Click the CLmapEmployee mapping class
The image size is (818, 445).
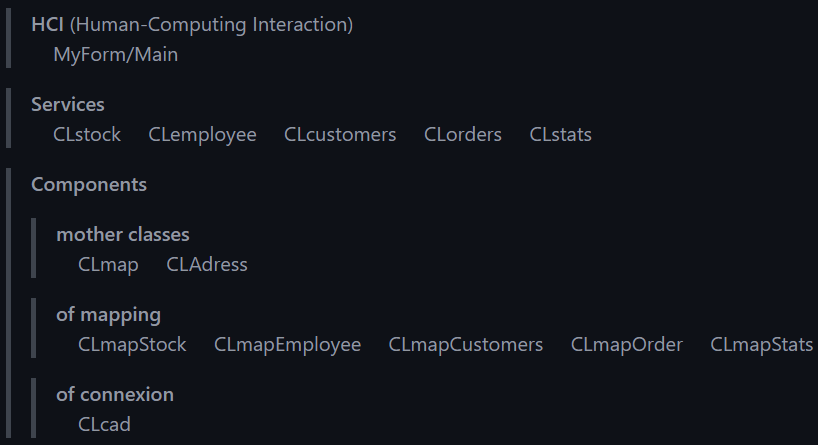pos(287,344)
